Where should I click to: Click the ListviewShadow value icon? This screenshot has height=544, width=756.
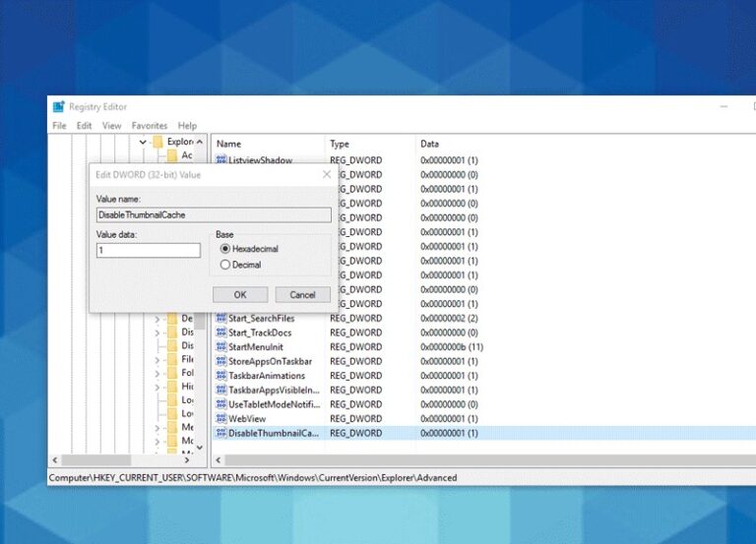click(x=220, y=159)
